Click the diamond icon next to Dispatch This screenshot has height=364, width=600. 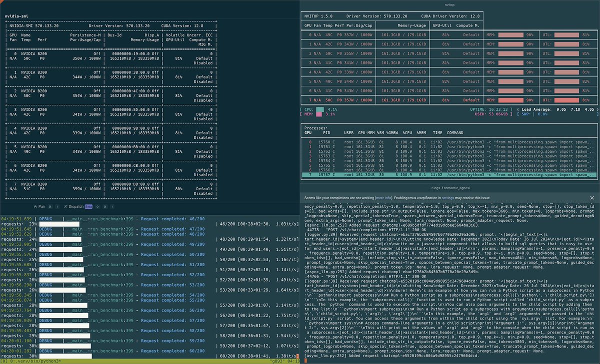click(x=97, y=206)
